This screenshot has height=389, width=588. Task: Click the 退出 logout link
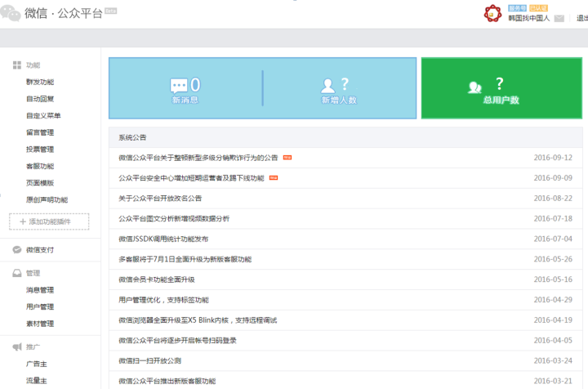pyautogui.click(x=582, y=18)
